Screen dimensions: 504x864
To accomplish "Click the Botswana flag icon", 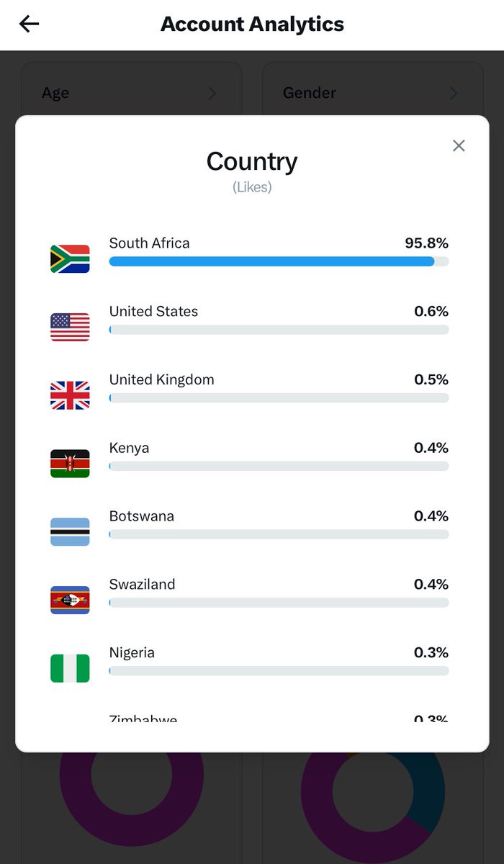I will (x=70, y=532).
